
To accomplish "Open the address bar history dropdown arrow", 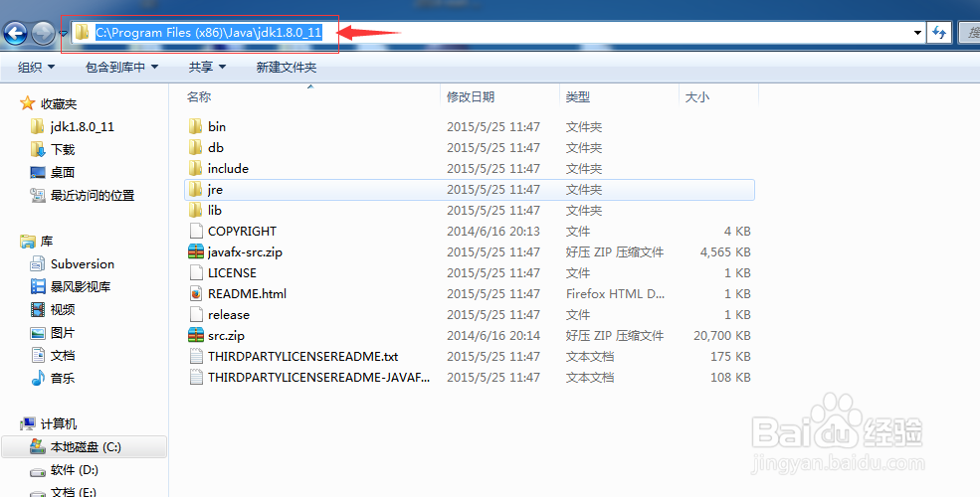I will 917,33.
